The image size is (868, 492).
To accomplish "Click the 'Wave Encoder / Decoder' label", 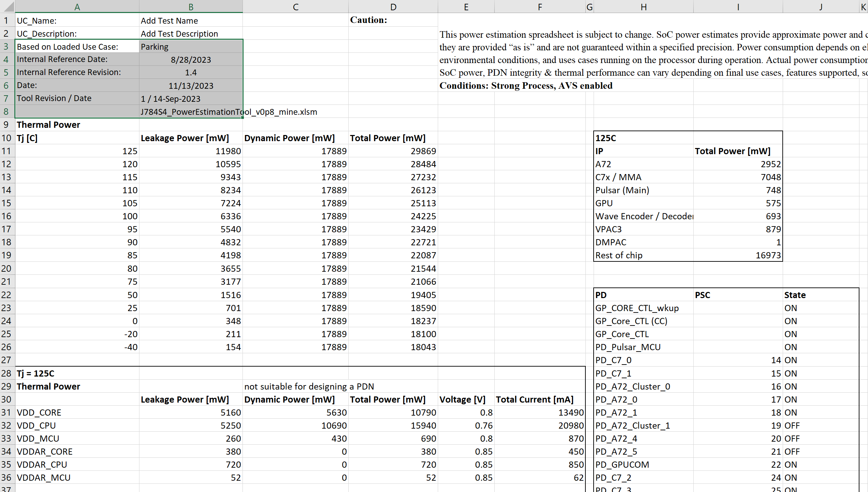I will coord(644,216).
